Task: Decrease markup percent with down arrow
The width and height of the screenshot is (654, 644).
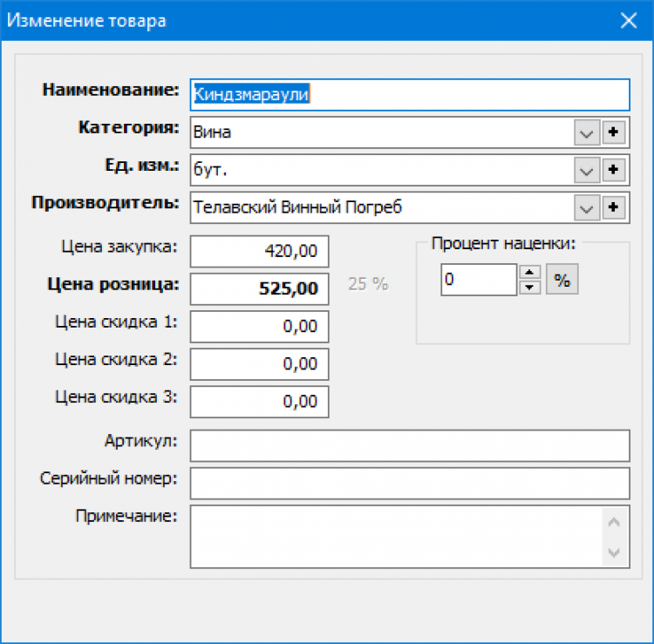Action: pyautogui.click(x=529, y=288)
